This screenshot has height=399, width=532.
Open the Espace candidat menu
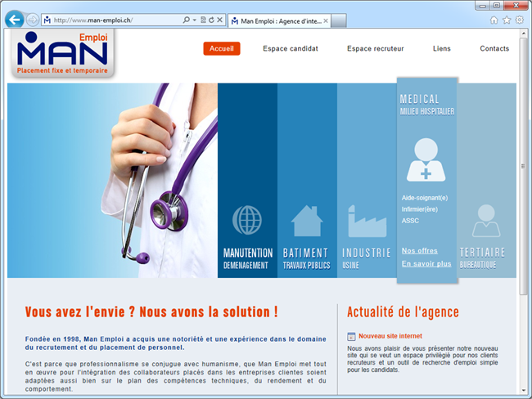[291, 49]
